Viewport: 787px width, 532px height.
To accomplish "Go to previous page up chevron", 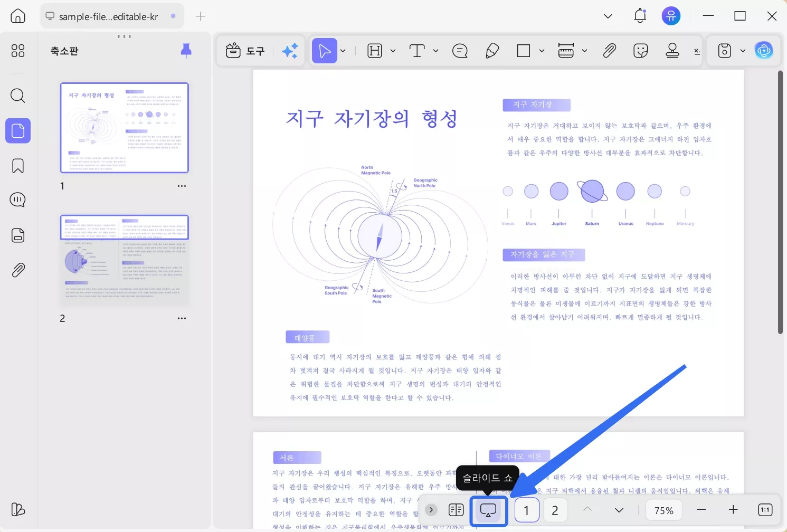I will tap(587, 509).
